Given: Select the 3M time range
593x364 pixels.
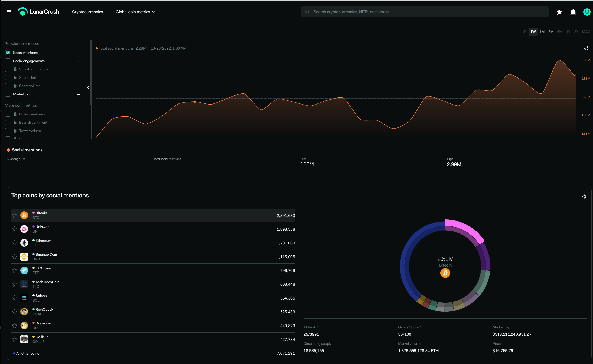Looking at the screenshot, I should pyautogui.click(x=551, y=32).
